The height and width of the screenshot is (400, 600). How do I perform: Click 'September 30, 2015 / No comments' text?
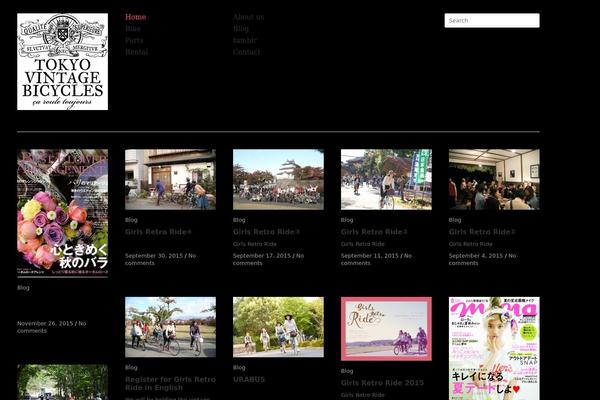coord(160,259)
